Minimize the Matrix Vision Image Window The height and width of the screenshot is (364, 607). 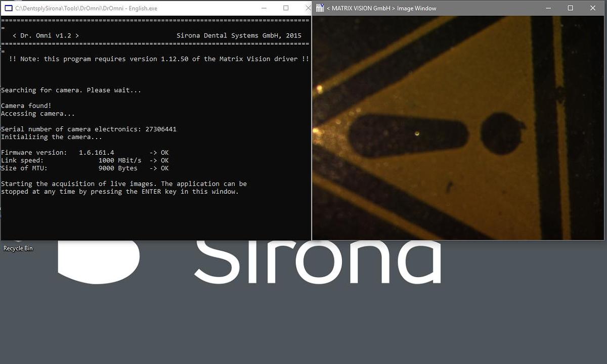pyautogui.click(x=548, y=8)
